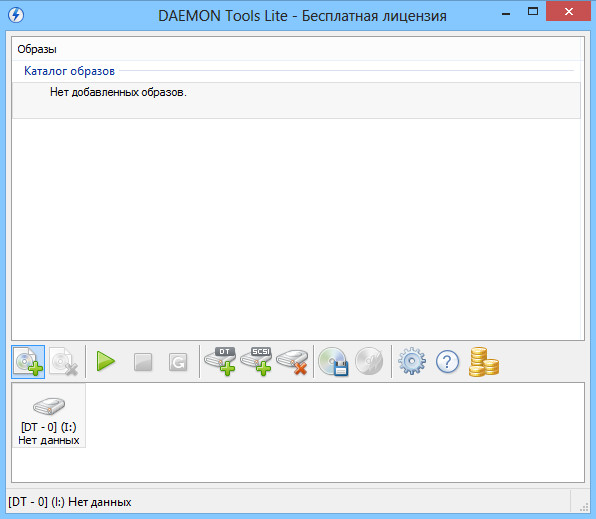The height and width of the screenshot is (519, 596).
Task: Click the grayed Burn Image disc icon
Action: click(x=369, y=361)
